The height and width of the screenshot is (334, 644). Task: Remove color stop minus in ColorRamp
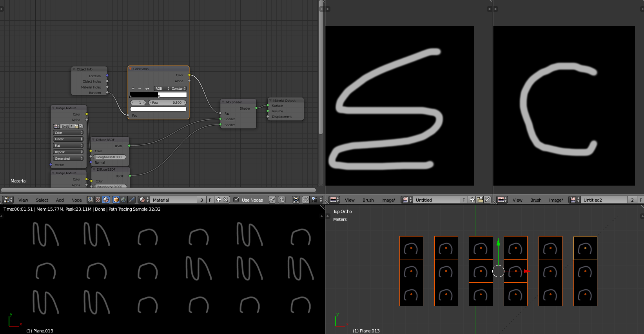(x=140, y=88)
